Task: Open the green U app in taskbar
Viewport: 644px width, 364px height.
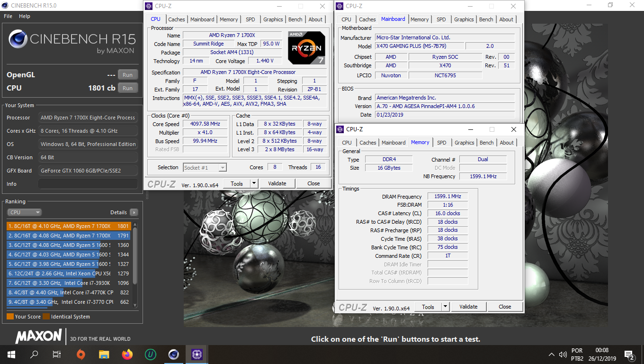Action: [x=150, y=354]
